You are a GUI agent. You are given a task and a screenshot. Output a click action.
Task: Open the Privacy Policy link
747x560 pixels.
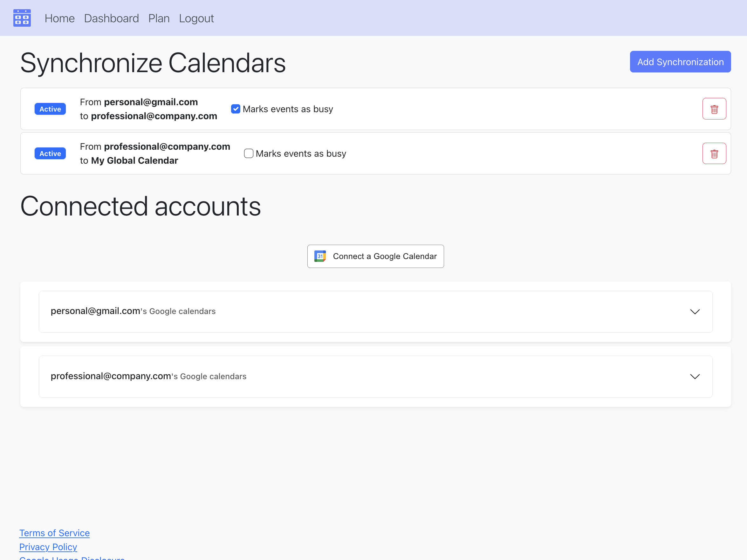click(48, 547)
